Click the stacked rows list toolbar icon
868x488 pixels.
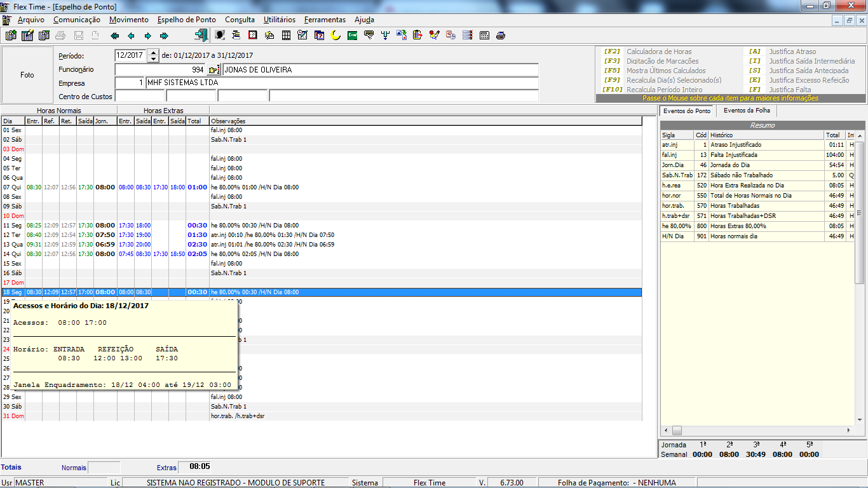click(x=468, y=36)
